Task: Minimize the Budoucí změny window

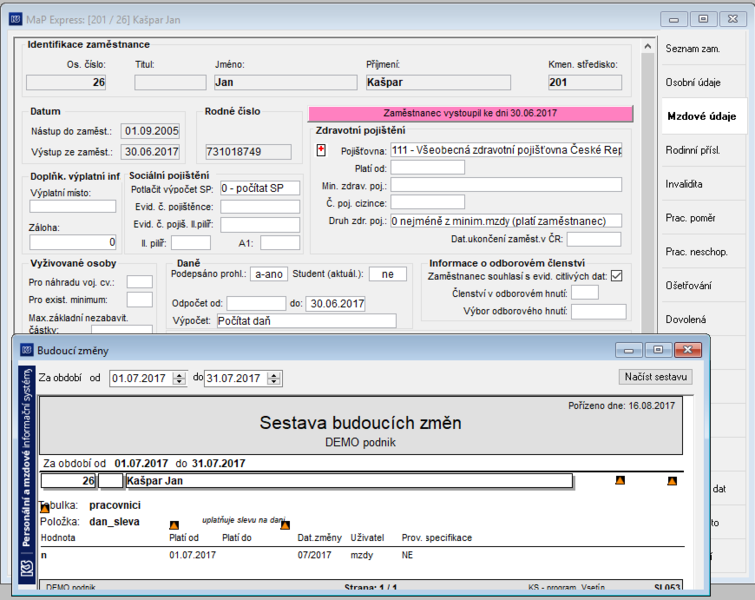Action: [x=629, y=350]
